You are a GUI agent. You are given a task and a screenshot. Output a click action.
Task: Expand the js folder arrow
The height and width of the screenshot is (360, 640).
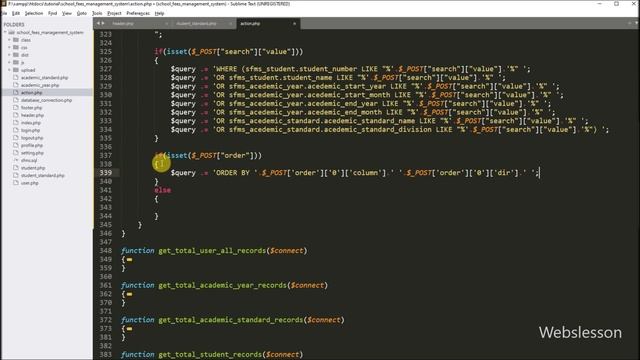9,62
